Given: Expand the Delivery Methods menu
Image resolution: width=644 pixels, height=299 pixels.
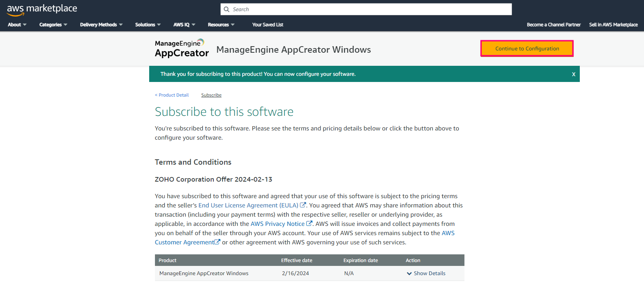Looking at the screenshot, I should click(101, 25).
